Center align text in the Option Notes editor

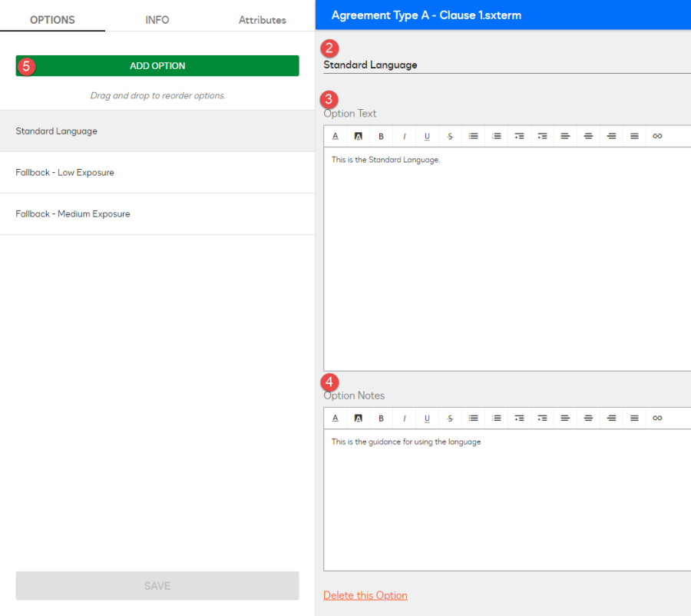[x=589, y=418]
